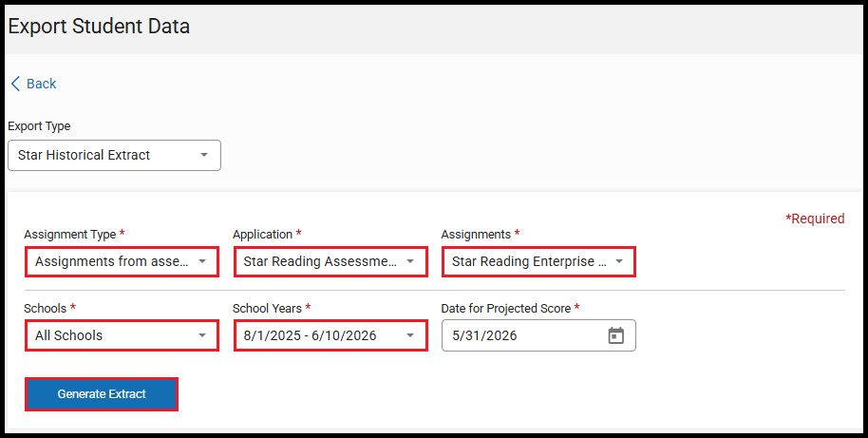Click the Application field caret arrow
Screen dimensions: 868x438
coord(410,261)
